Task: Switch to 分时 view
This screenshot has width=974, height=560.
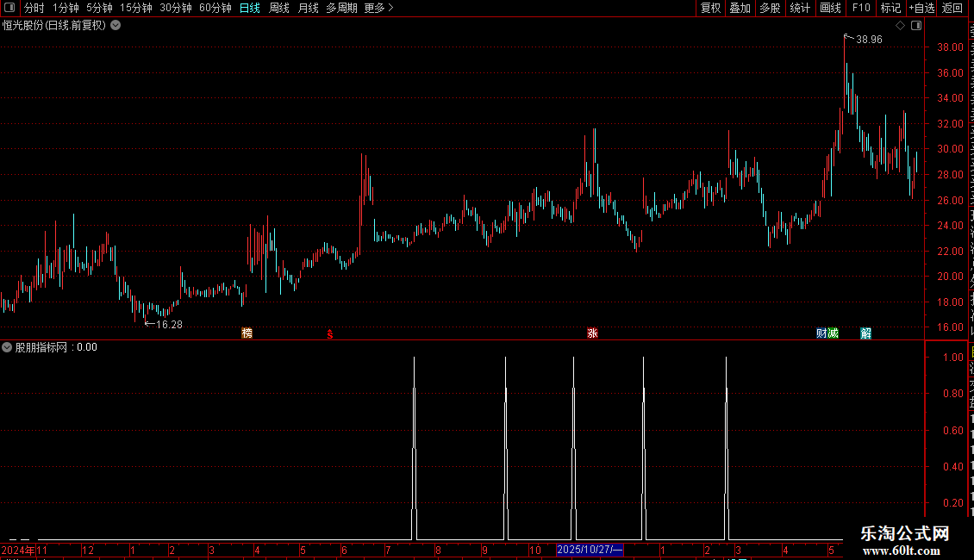Action: tap(34, 8)
